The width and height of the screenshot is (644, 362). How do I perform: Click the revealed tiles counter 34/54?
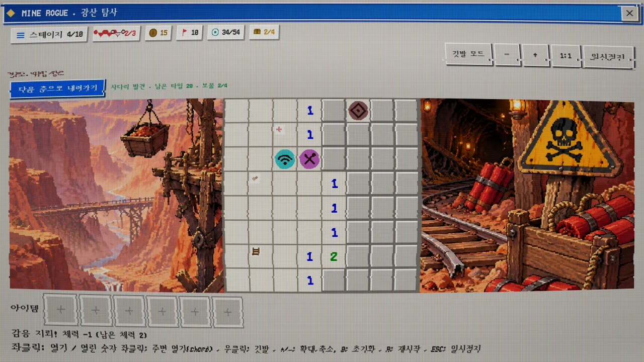click(x=225, y=32)
